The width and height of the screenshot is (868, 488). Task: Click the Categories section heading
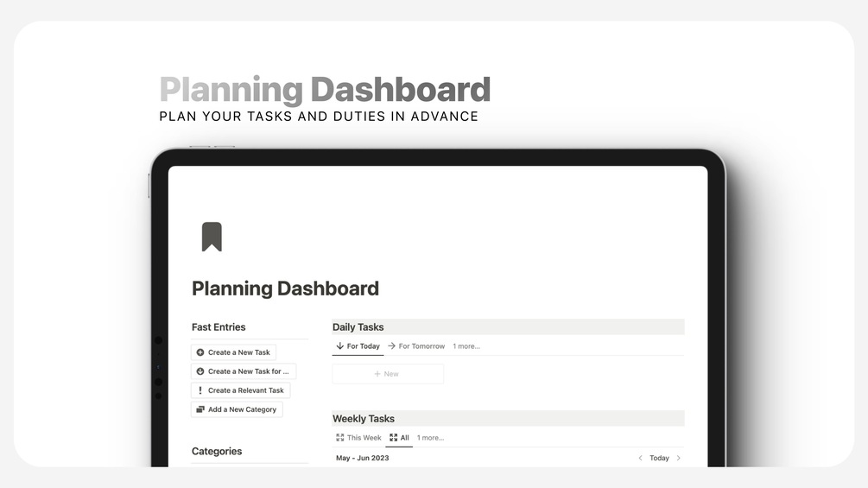[217, 451]
